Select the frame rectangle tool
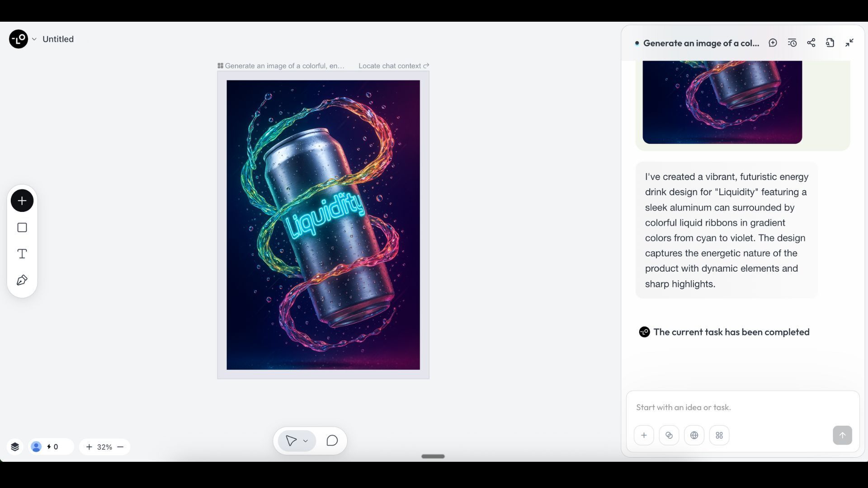This screenshot has width=868, height=488. click(x=22, y=227)
